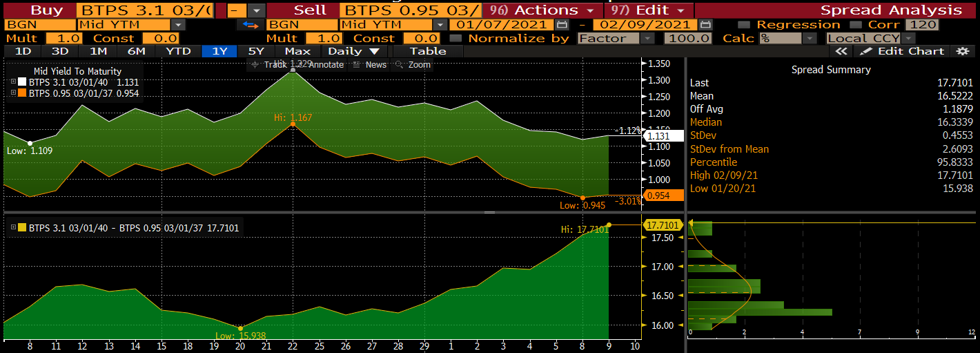Switch to 1D range tab
The image size is (980, 353).
click(x=23, y=51)
